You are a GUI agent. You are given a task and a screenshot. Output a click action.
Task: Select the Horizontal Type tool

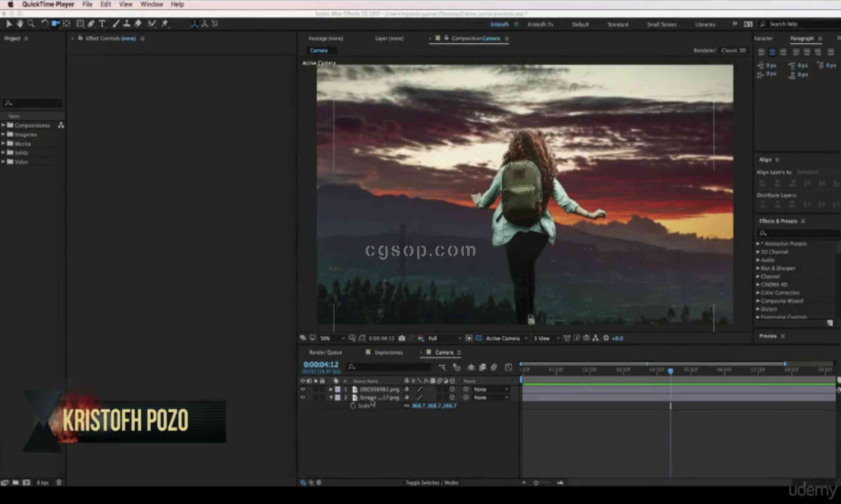pos(102,24)
